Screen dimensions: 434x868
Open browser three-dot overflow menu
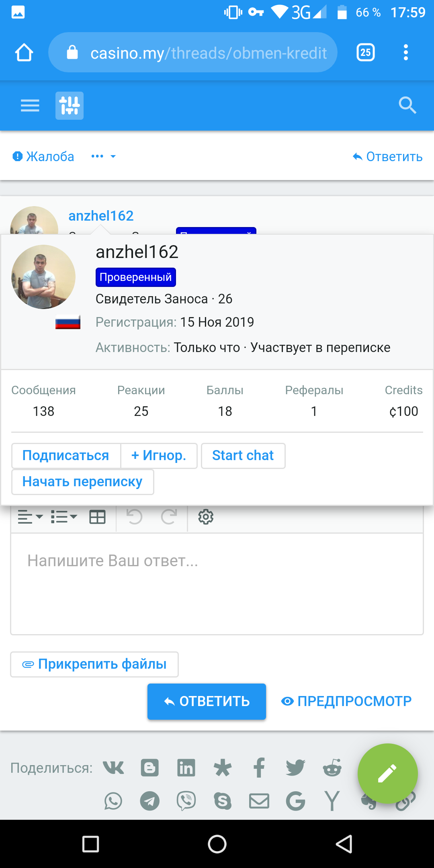tap(406, 53)
